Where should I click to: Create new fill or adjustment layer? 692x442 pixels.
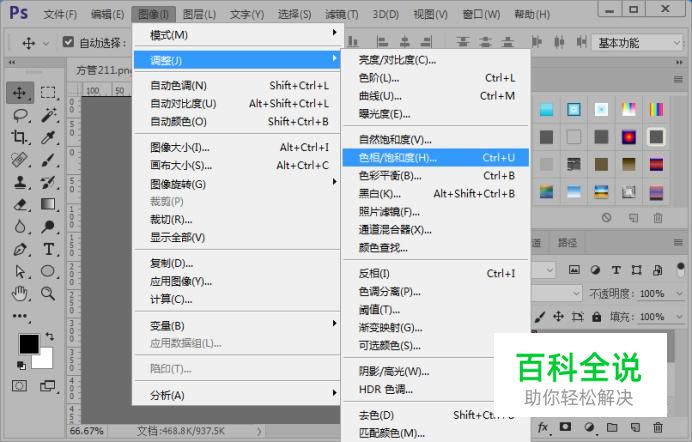point(589,427)
